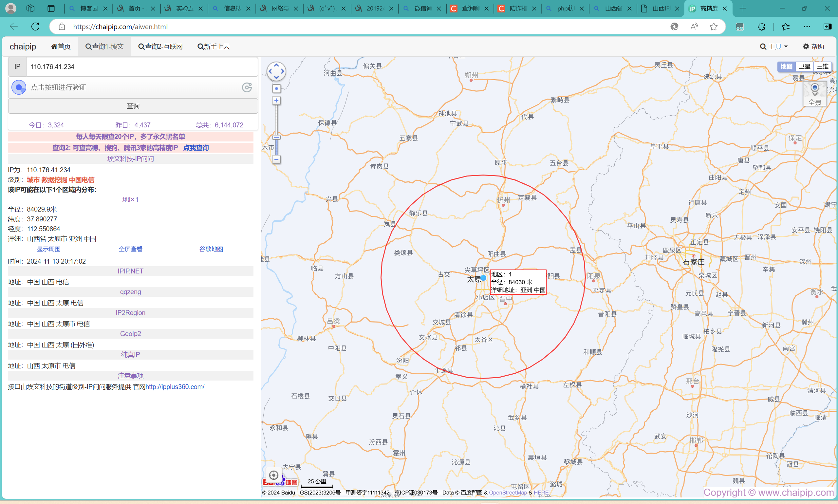Viewport: 838px width, 504px height.
Task: Open tab actions menu icon
Action: pos(51,9)
